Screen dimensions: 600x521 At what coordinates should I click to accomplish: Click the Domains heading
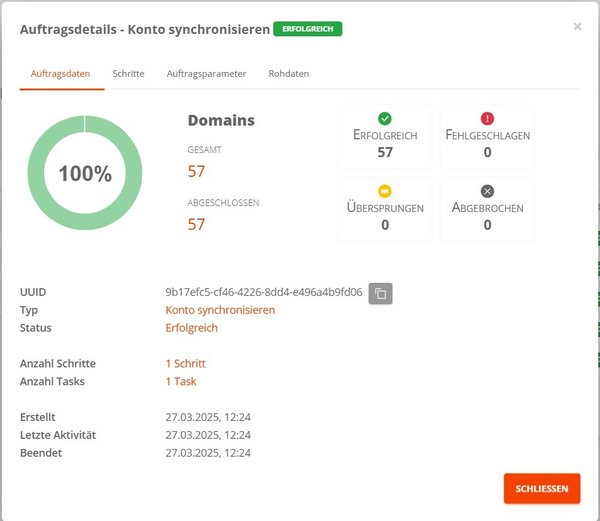point(221,120)
